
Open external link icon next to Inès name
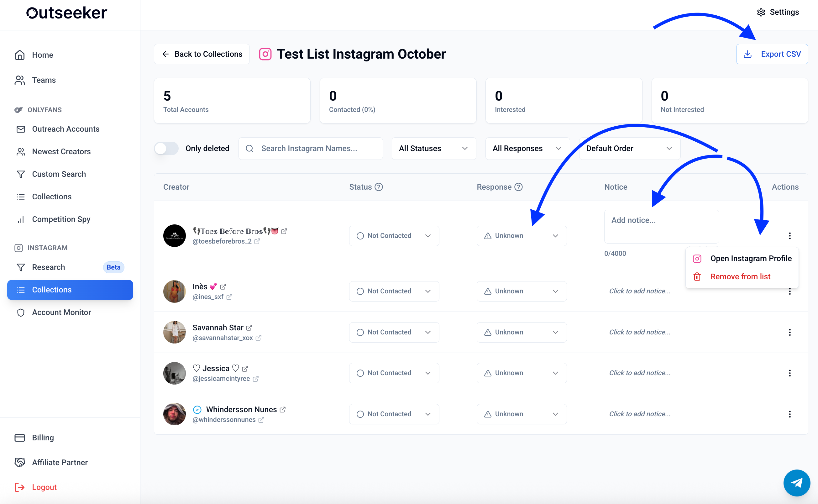tap(223, 287)
